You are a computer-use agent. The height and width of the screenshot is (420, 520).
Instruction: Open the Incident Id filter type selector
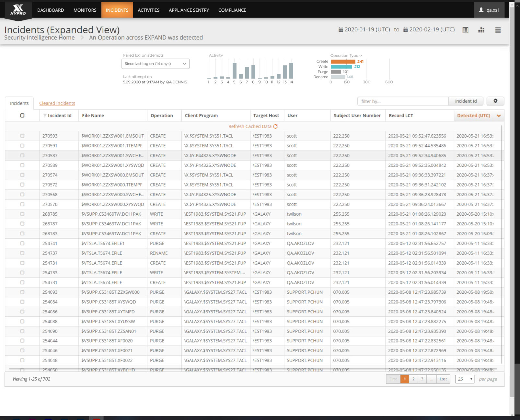pyautogui.click(x=466, y=101)
